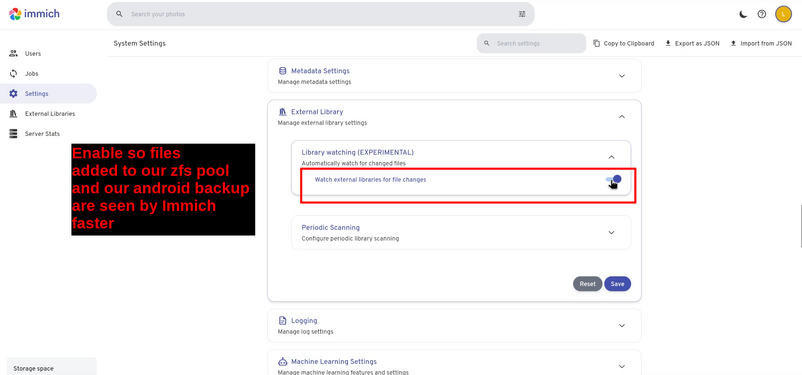Click the Export as JSON download icon
Screen dimensions: 802x375
point(667,43)
